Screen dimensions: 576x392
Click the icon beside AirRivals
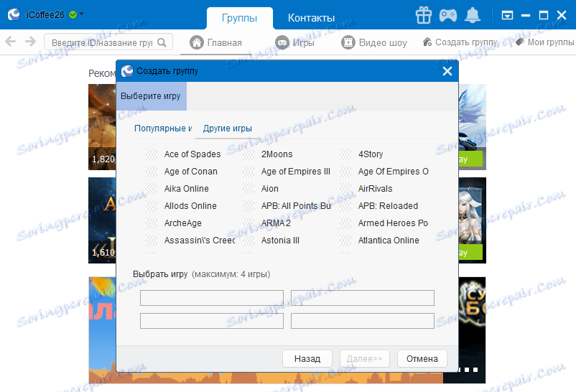coord(345,189)
